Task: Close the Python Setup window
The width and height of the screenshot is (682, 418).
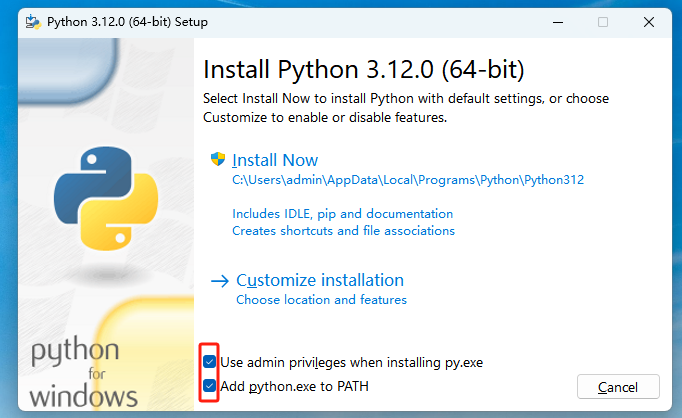Action: [650, 21]
